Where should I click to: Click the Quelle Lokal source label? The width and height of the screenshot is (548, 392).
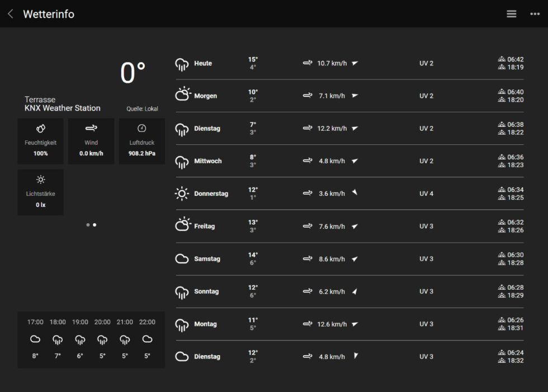click(x=141, y=108)
